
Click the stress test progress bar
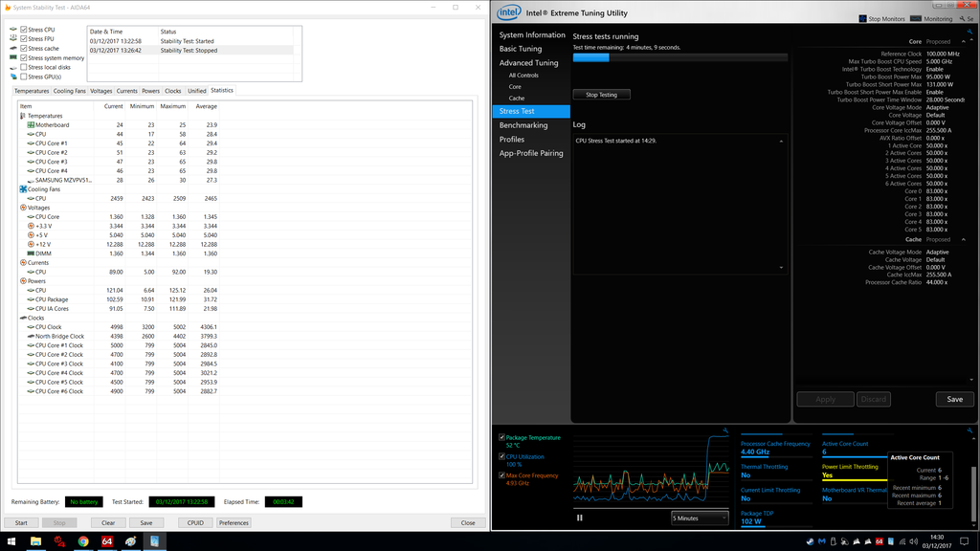680,57
